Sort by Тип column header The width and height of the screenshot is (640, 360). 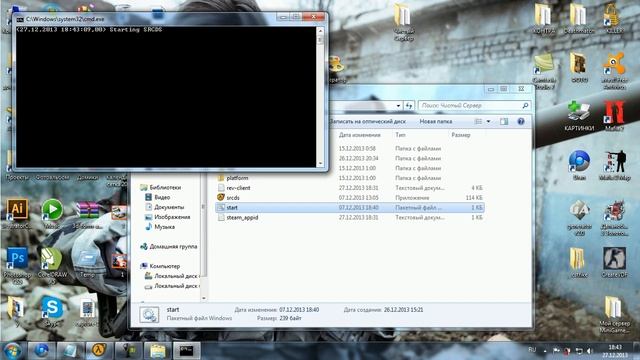(x=400, y=135)
